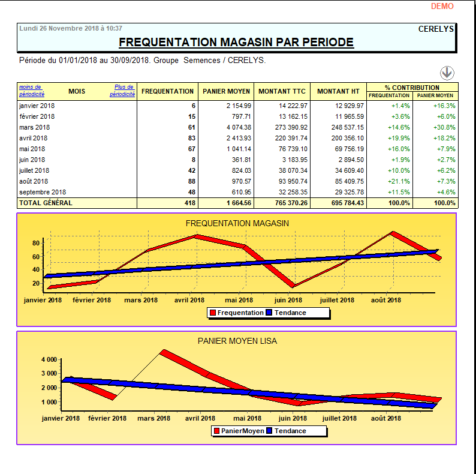
Task: Click the round down-arrow icon above the table
Action: [447, 73]
